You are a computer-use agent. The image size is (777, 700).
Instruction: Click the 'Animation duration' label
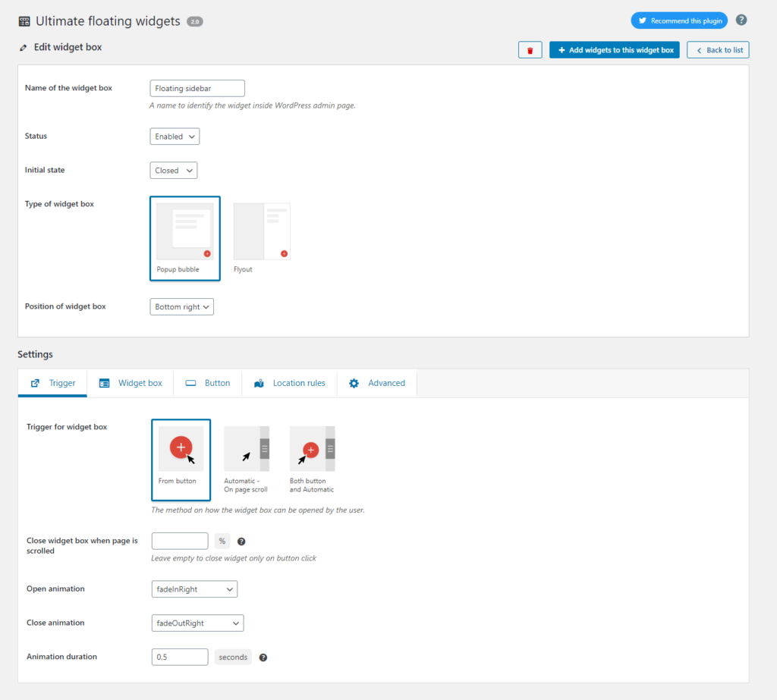pyautogui.click(x=62, y=657)
